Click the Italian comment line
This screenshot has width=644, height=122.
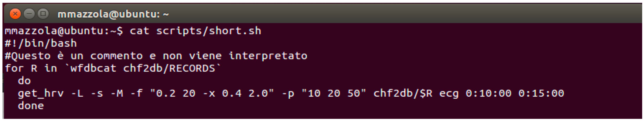(x=156, y=56)
